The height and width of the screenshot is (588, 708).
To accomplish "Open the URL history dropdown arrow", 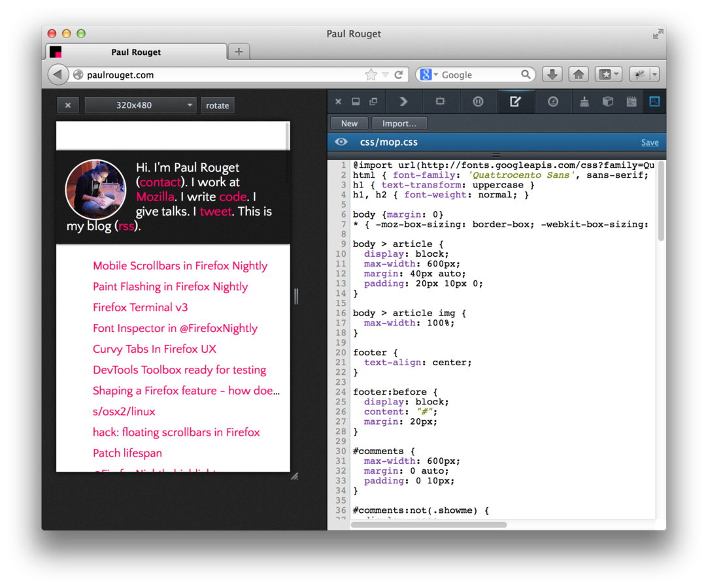I will tap(385, 75).
